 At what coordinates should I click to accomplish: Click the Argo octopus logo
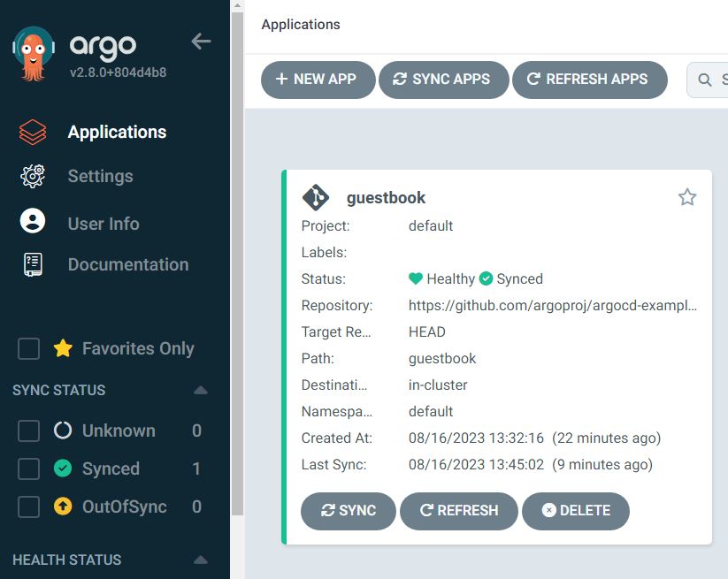[x=34, y=54]
